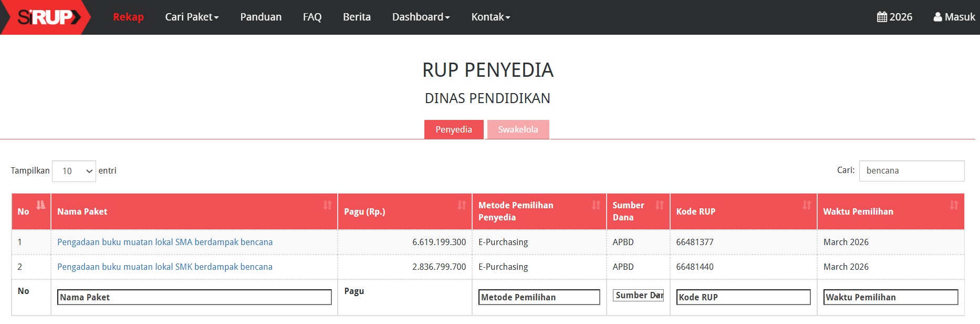Screen dimensions: 980x324
Task: Select the Penyedia tab
Action: coord(454,129)
